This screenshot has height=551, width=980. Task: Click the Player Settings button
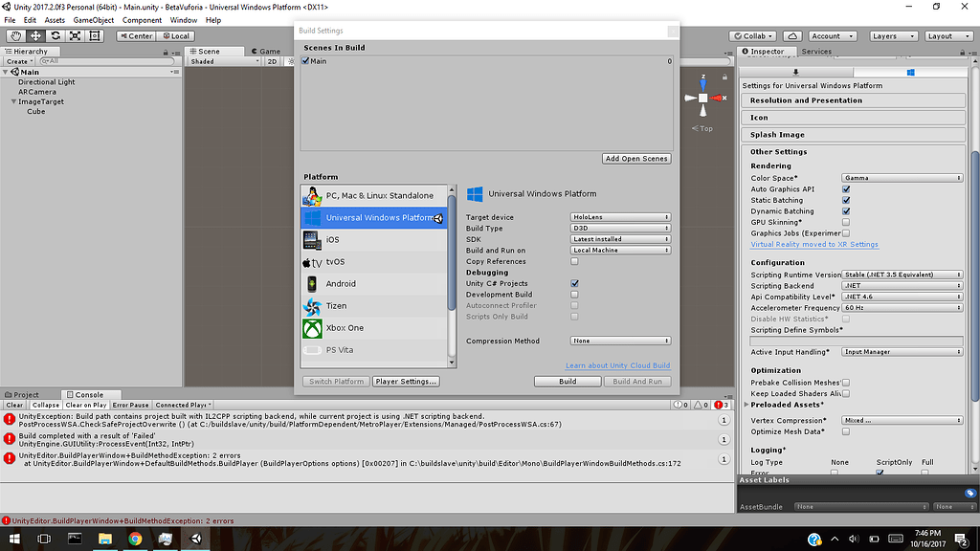(x=406, y=381)
